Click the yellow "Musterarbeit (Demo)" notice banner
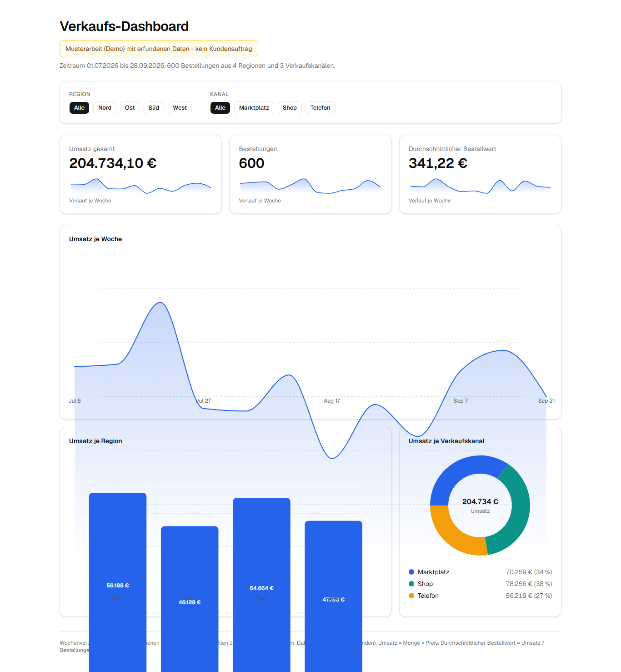621x672 pixels. [159, 49]
